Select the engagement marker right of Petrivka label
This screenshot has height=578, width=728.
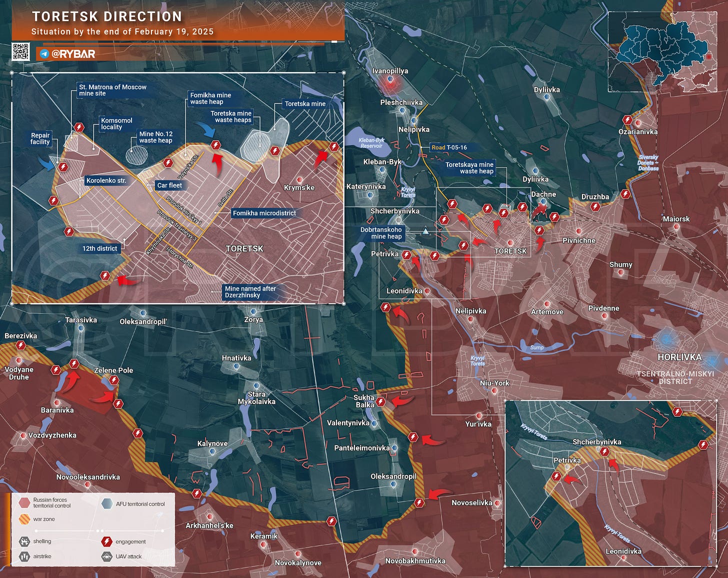coord(406,255)
